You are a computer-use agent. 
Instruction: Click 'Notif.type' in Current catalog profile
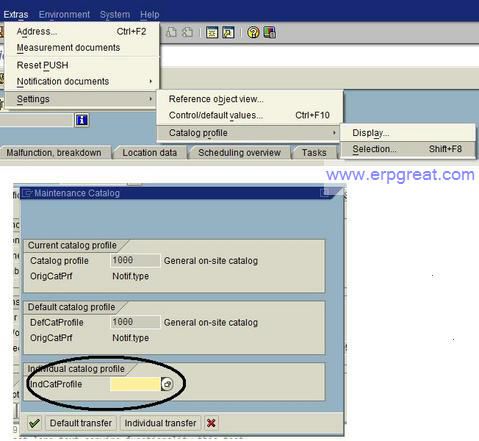tap(131, 276)
